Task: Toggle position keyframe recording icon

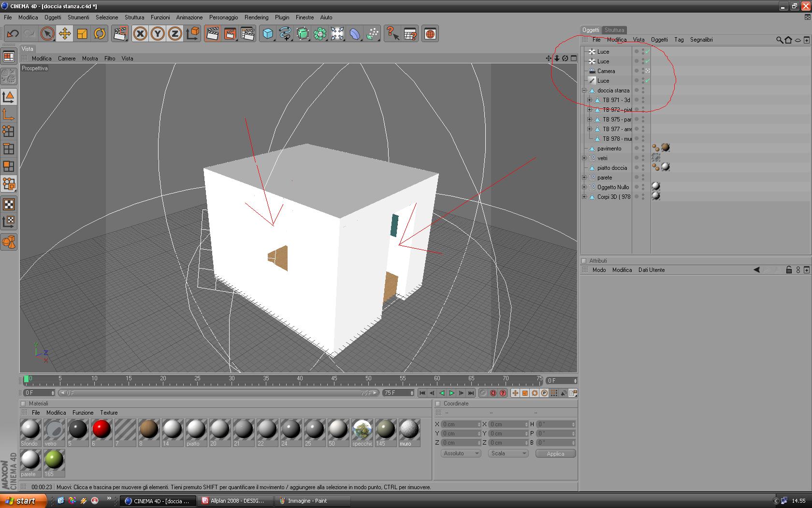Action: 515,393
